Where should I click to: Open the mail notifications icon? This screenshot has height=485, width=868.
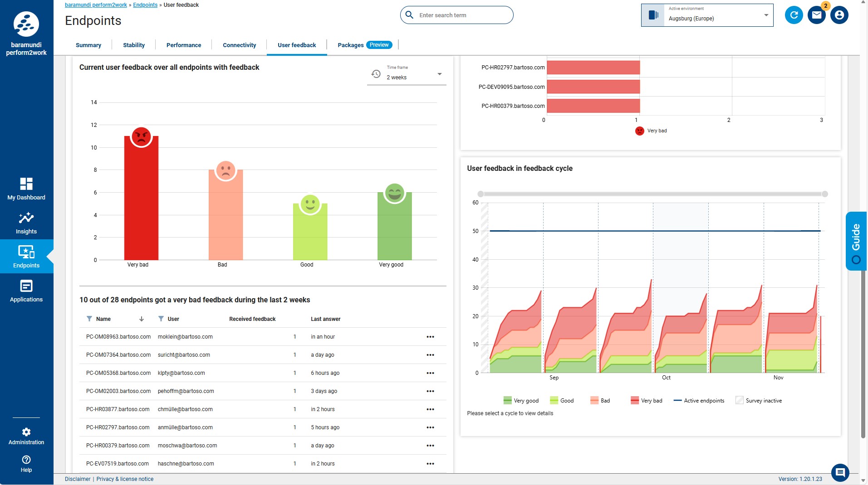point(816,15)
